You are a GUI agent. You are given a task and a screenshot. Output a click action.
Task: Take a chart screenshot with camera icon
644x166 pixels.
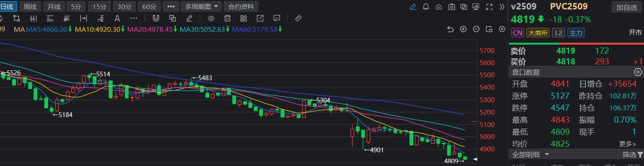click(451, 7)
